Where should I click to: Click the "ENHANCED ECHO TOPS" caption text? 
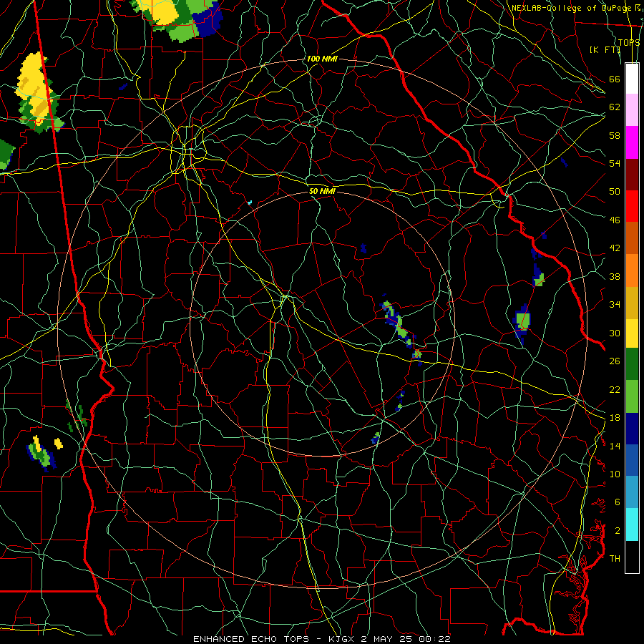253,639
